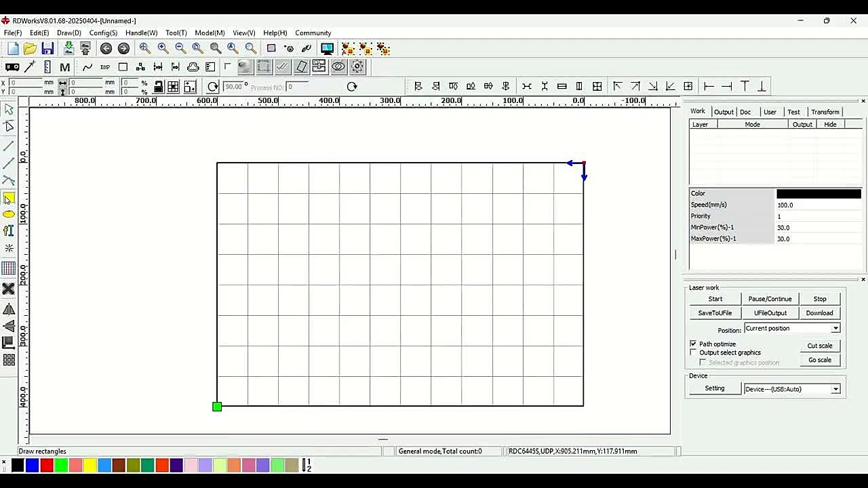Click the Download button
This screenshot has height=488, width=868.
click(x=819, y=313)
